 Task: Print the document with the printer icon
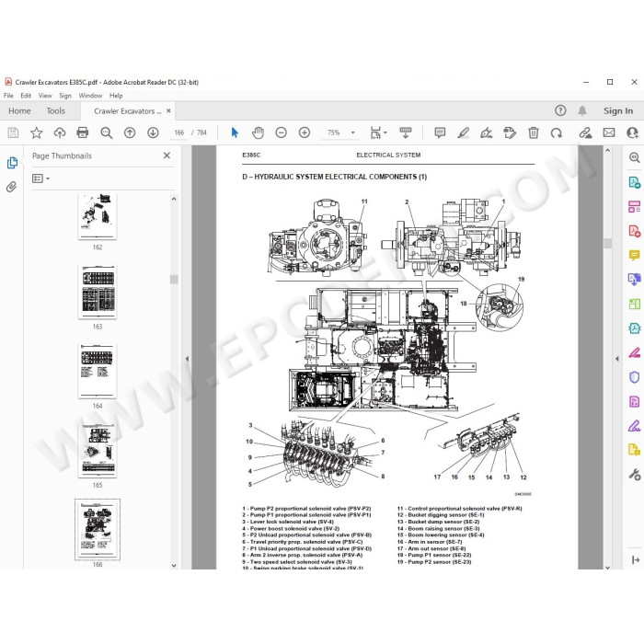click(83, 132)
